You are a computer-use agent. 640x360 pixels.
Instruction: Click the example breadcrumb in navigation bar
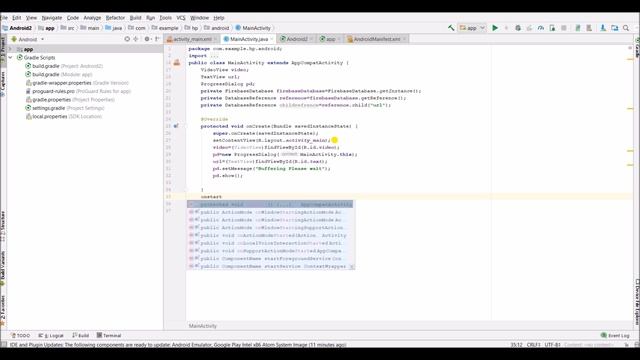pyautogui.click(x=165, y=28)
